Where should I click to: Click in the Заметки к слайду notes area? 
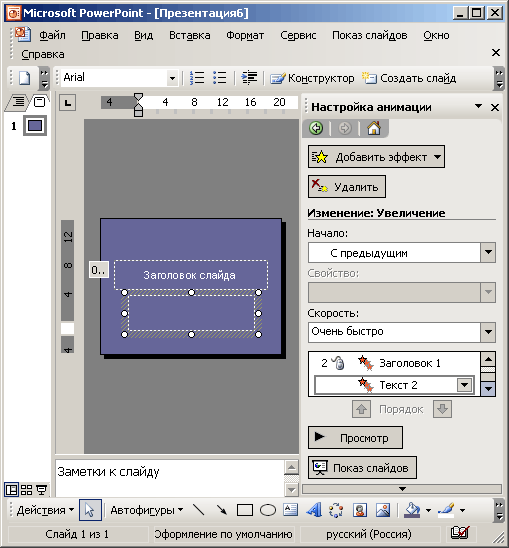point(170,477)
